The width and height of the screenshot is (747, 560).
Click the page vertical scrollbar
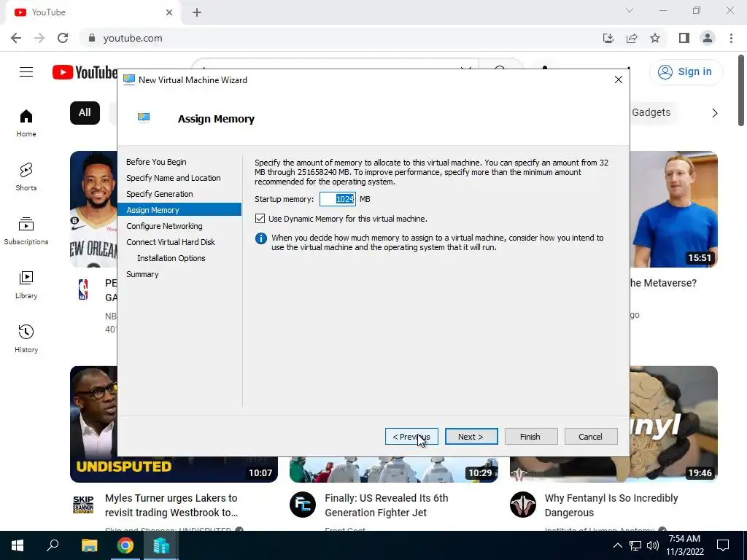[741, 90]
